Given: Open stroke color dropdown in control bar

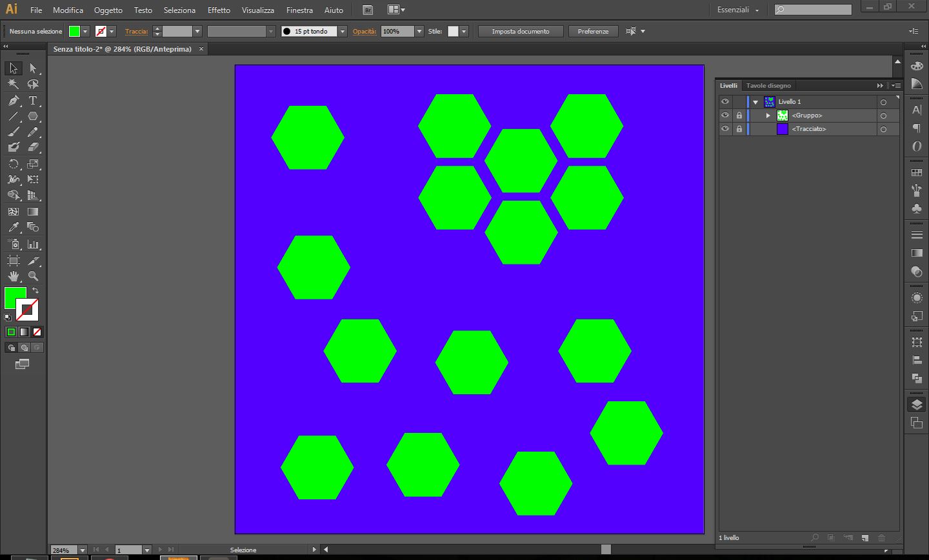Looking at the screenshot, I should (x=112, y=31).
